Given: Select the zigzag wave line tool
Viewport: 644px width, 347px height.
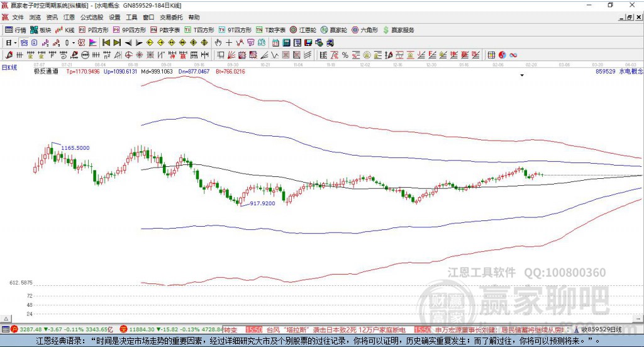Looking at the screenshot, I should [275, 55].
